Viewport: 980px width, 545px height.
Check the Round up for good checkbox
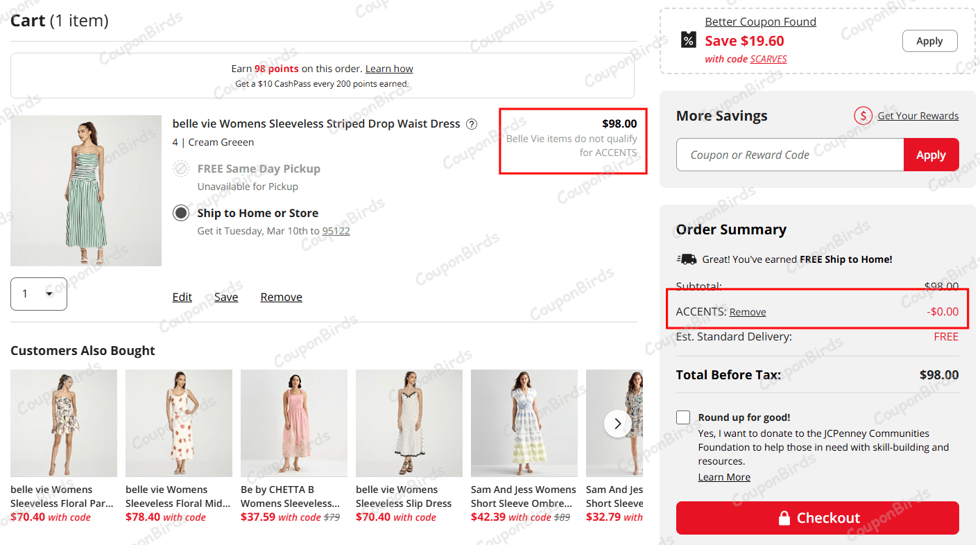click(x=683, y=417)
